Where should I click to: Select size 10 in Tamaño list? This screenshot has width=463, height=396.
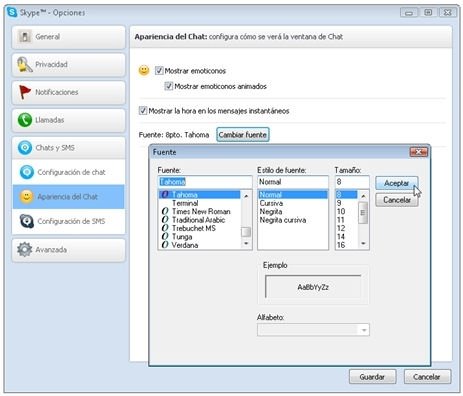347,211
